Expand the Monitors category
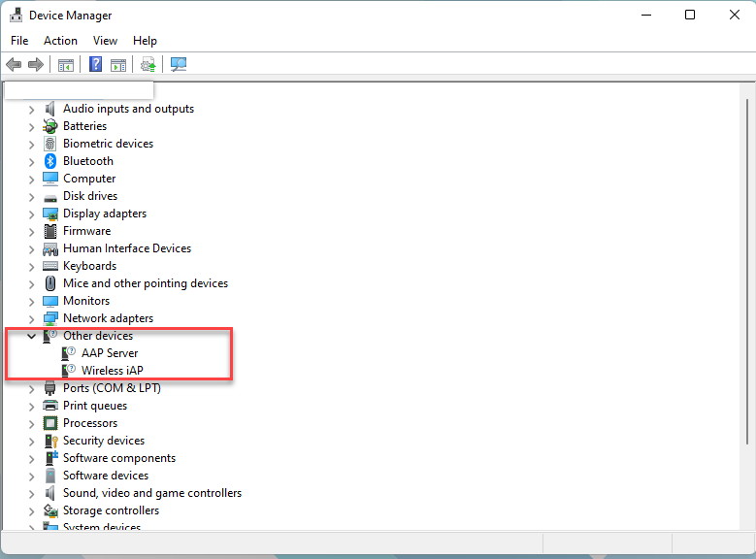Screen dimensions: 756x559 click(31, 302)
